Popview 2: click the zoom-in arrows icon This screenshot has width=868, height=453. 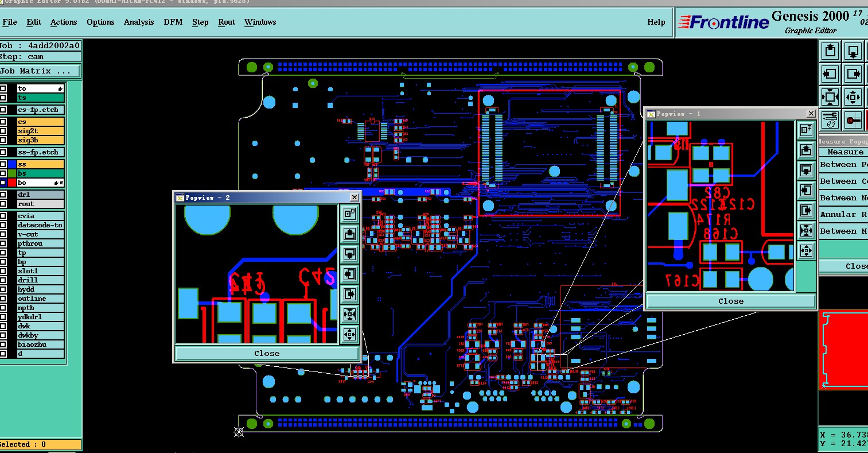(349, 314)
